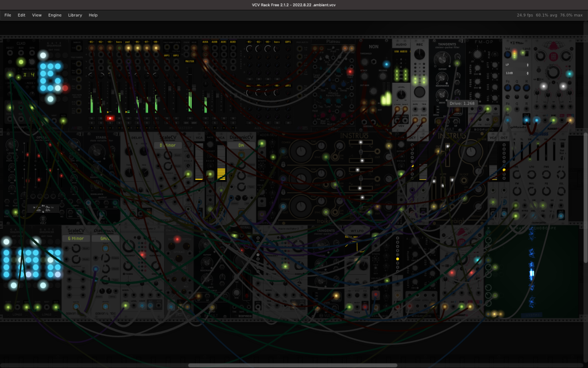Open the Help menu

pos(93,15)
